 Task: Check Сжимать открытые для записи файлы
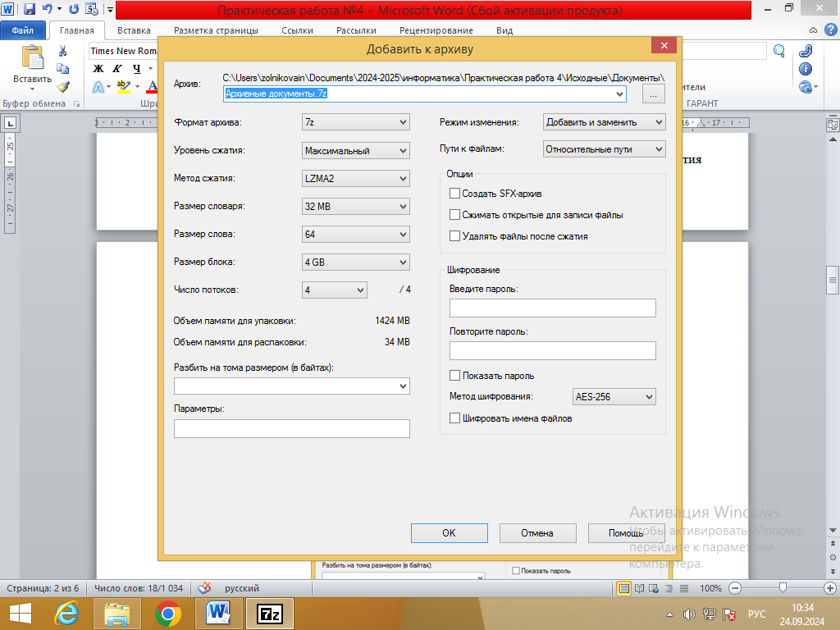pyautogui.click(x=454, y=215)
